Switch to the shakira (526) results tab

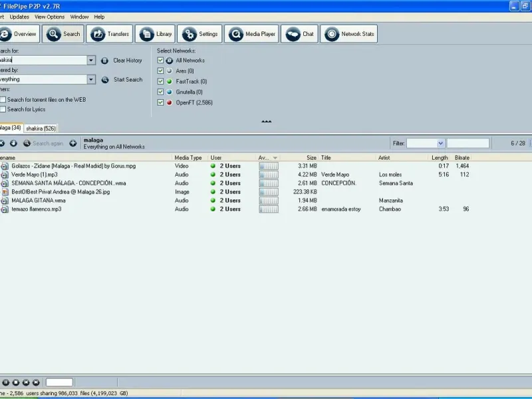tap(41, 128)
